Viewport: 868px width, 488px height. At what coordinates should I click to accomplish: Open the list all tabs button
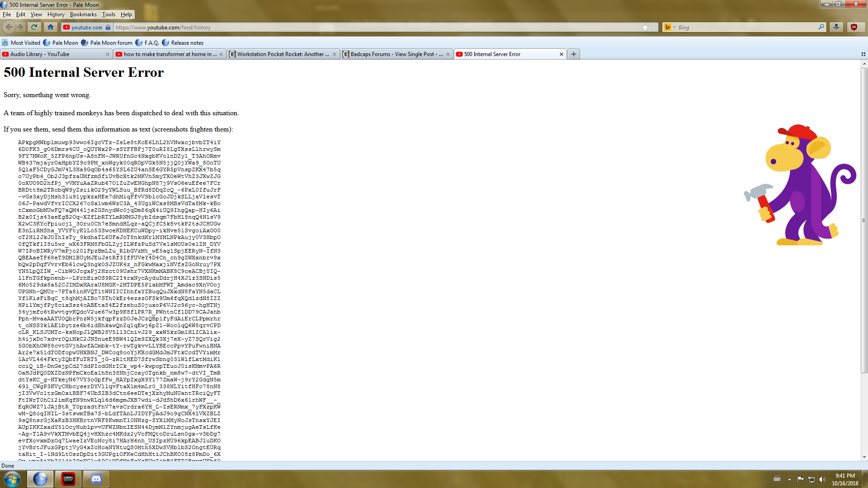(x=863, y=54)
